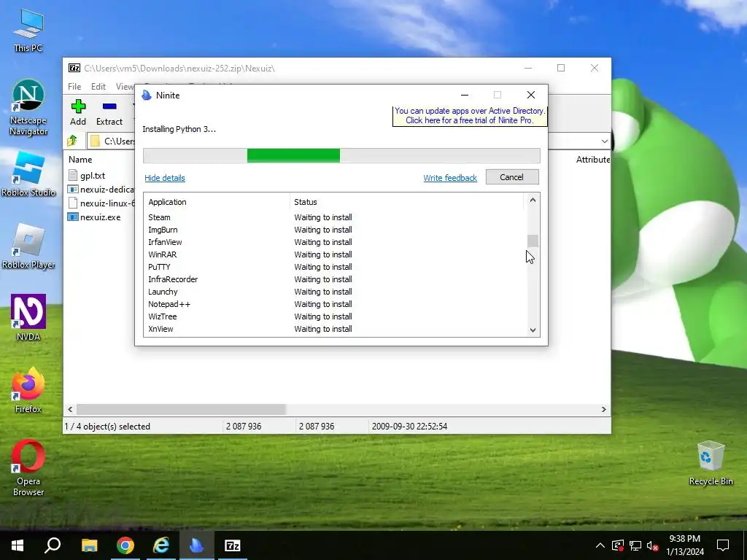This screenshot has width=747, height=560.
Task: Launch NVDA screen reader shortcut
Action: (x=28, y=318)
